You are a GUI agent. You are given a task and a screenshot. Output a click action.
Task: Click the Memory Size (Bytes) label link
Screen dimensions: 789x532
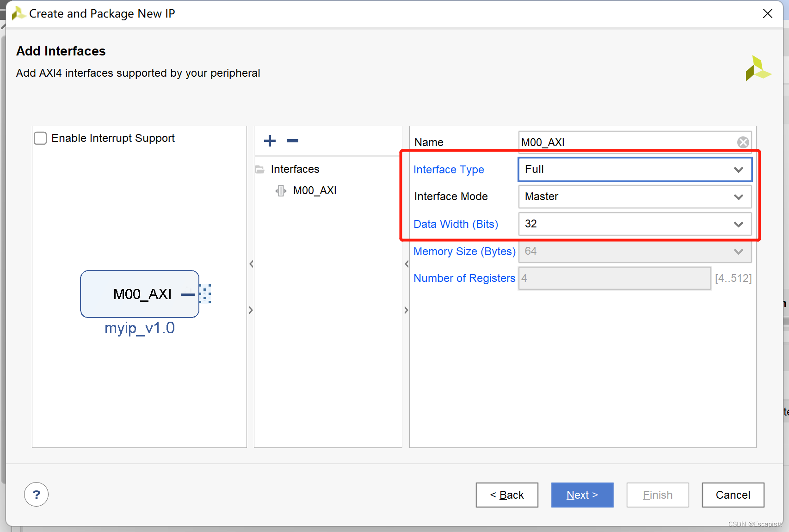tap(464, 251)
